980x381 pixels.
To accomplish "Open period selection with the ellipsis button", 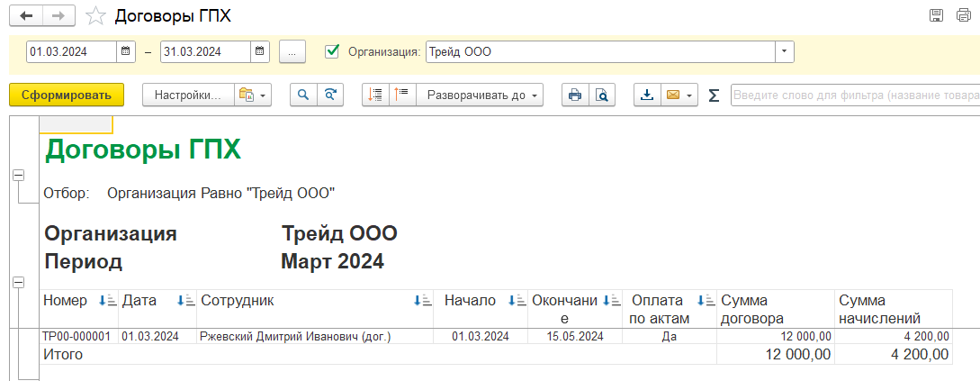I will 292,52.
